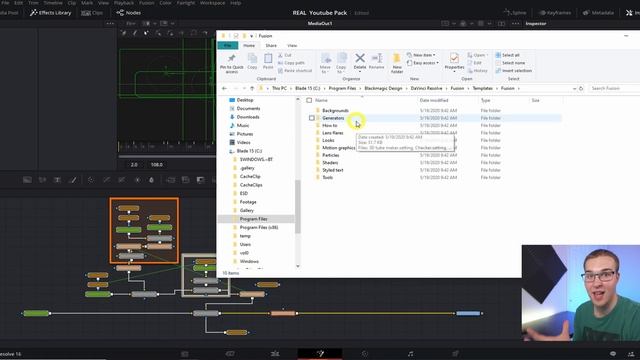
Task: Switch to the Share ribbon tab
Action: [271, 45]
